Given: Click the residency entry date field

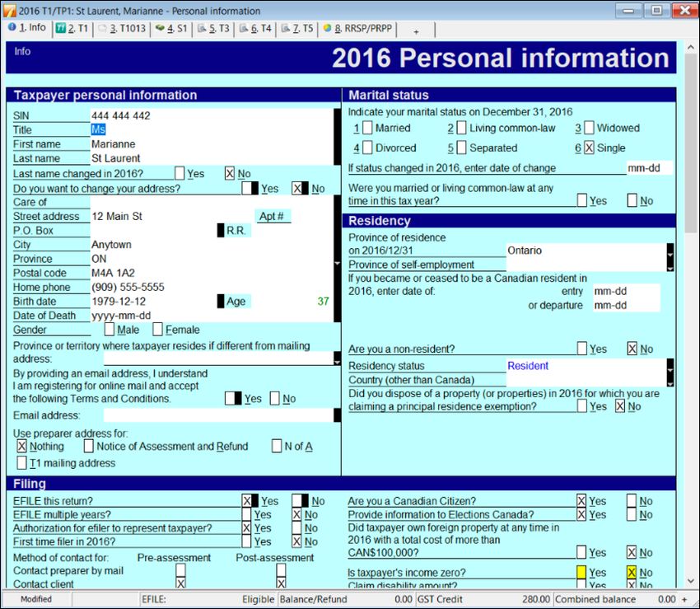Looking at the screenshot, I should point(627,291).
